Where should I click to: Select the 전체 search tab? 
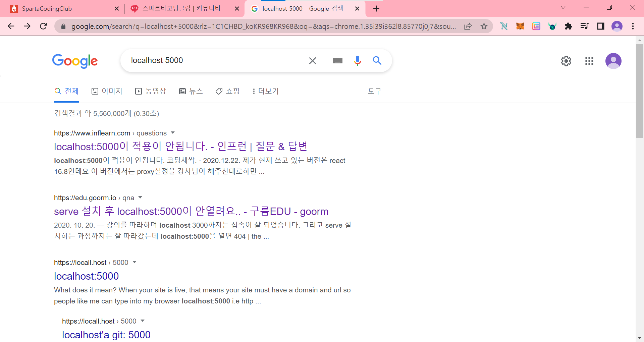tap(66, 91)
